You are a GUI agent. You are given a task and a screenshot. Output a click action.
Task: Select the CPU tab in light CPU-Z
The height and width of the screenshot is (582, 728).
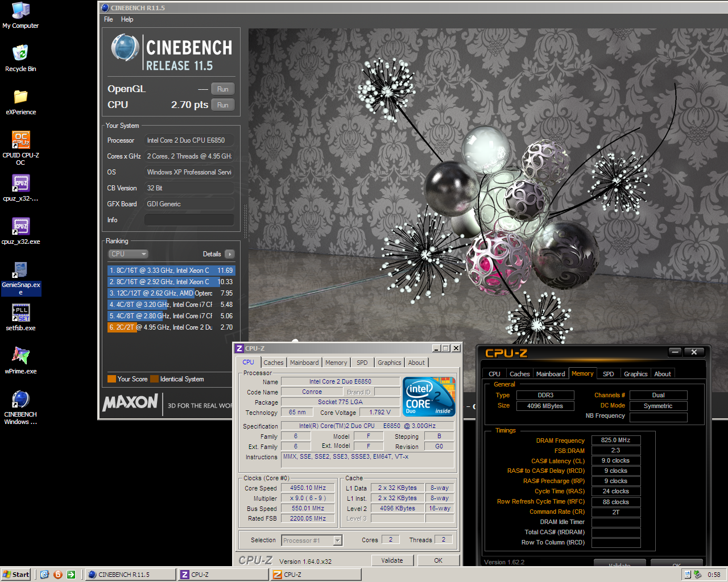click(x=249, y=362)
